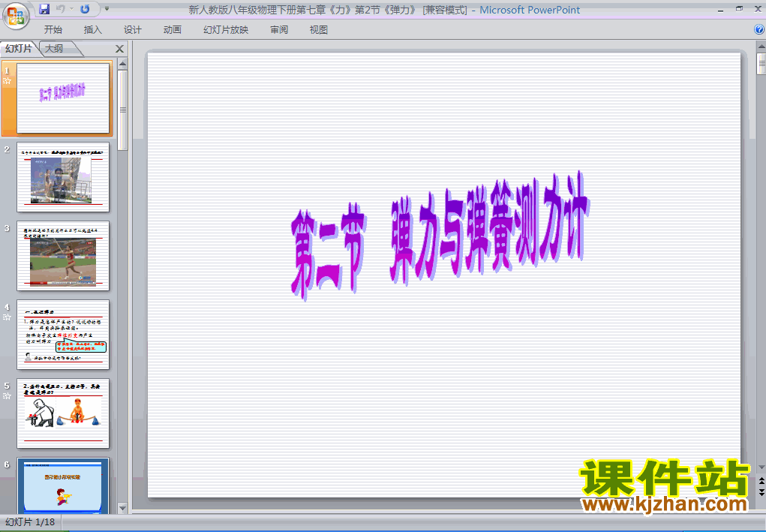
Task: Open the 动画 ribbon tab
Action: [x=173, y=30]
